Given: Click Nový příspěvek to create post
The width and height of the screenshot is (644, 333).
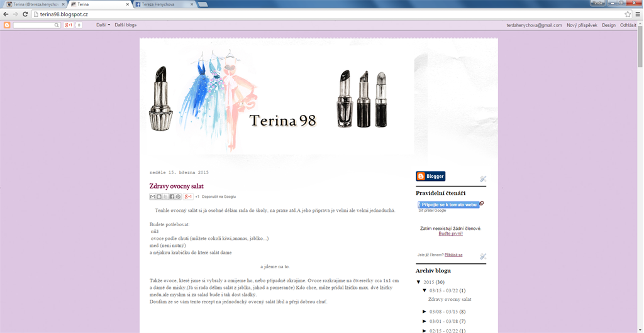Looking at the screenshot, I should [x=582, y=25].
